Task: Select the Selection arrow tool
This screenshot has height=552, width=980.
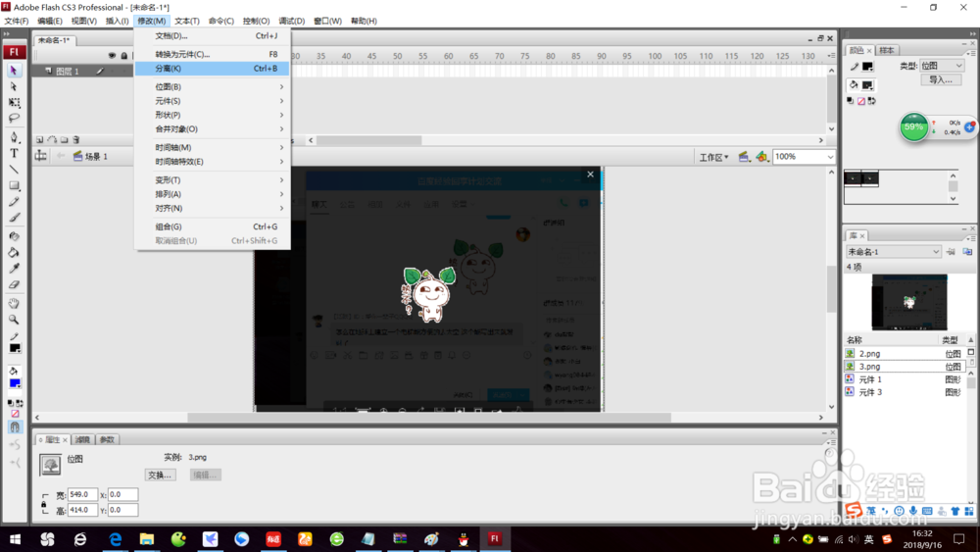Action: coord(14,71)
